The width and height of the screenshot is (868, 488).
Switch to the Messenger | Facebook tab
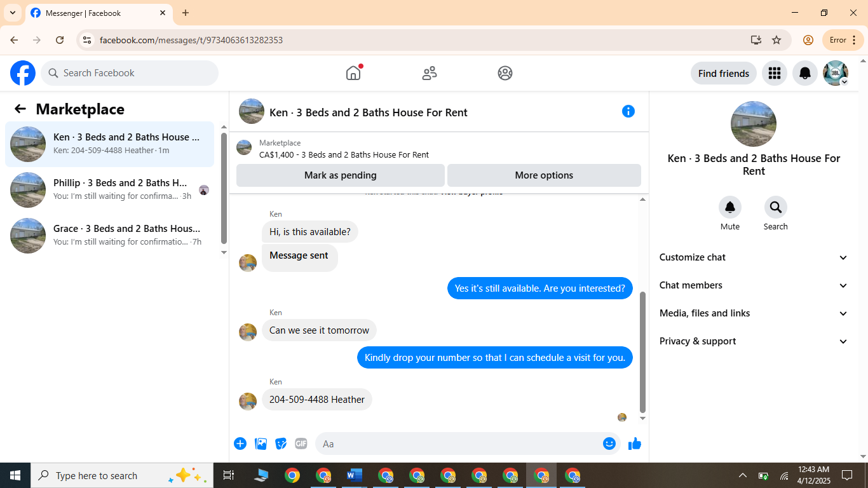click(x=98, y=13)
